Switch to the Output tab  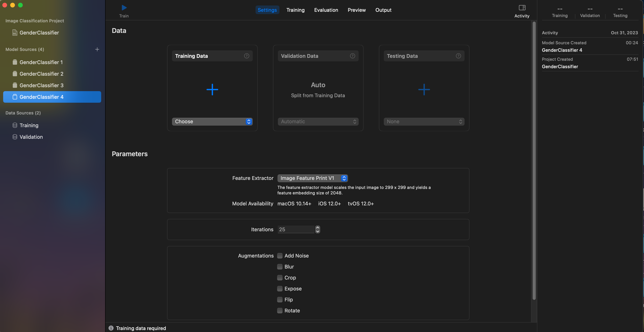(383, 10)
